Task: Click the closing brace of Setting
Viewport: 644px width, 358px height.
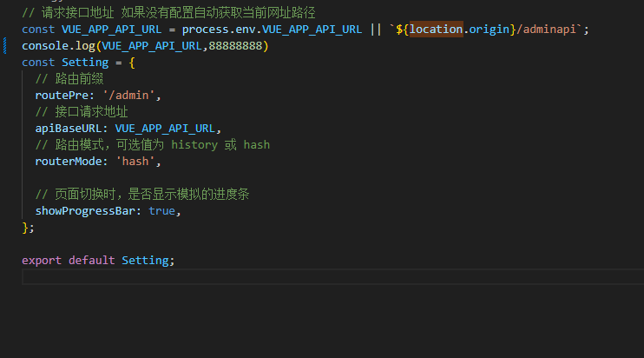Action: click(25, 228)
